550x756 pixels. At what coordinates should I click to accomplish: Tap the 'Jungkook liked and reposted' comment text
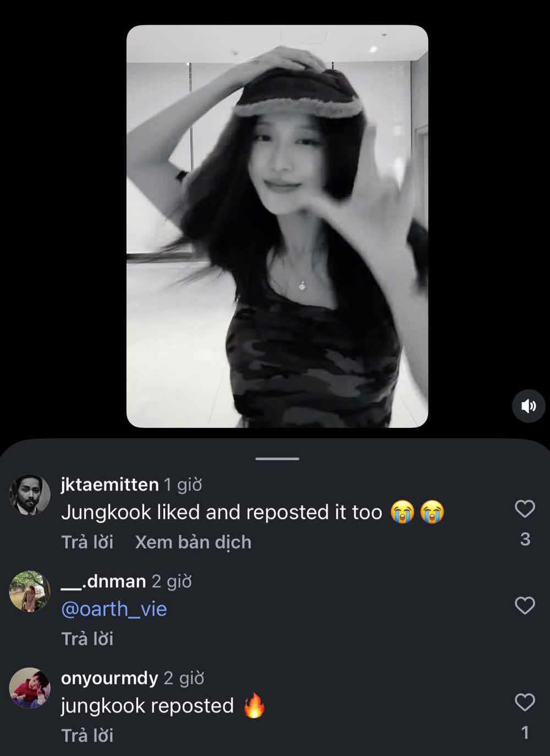click(221, 512)
